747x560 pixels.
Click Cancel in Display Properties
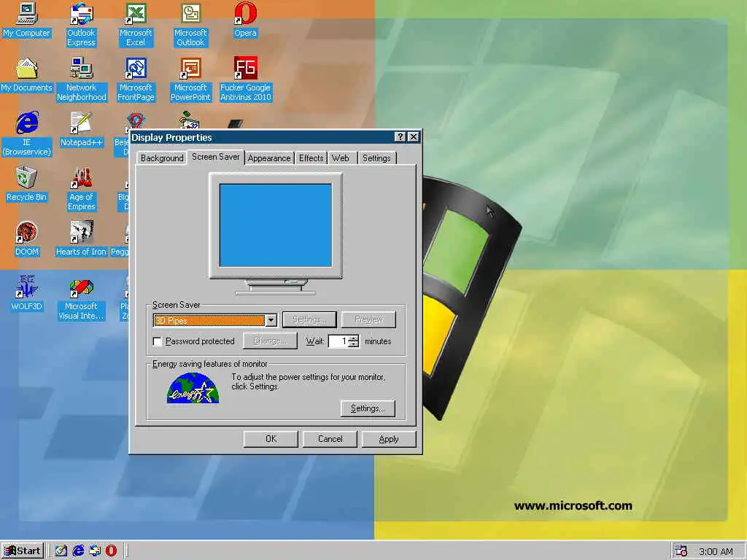pyautogui.click(x=330, y=439)
